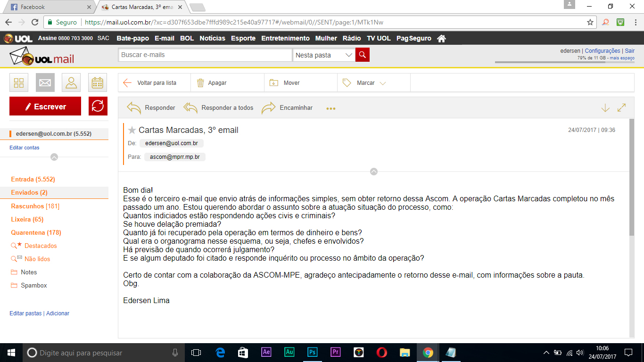Screen dimensions: 644x362
Task: Collapse the account section in sidebar
Action: (x=54, y=157)
